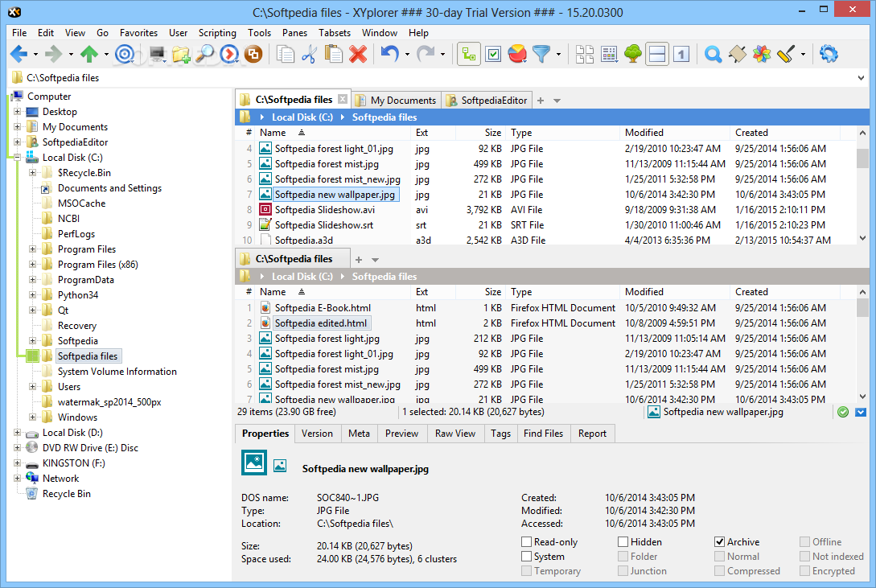Activate the Mini Tree toggle icon
876x588 pixels.
coord(469,54)
